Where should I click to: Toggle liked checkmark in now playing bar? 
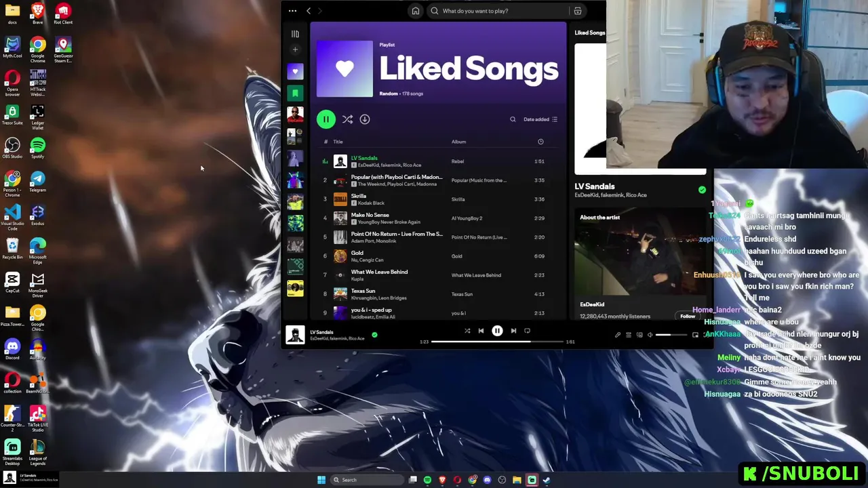[x=374, y=335]
